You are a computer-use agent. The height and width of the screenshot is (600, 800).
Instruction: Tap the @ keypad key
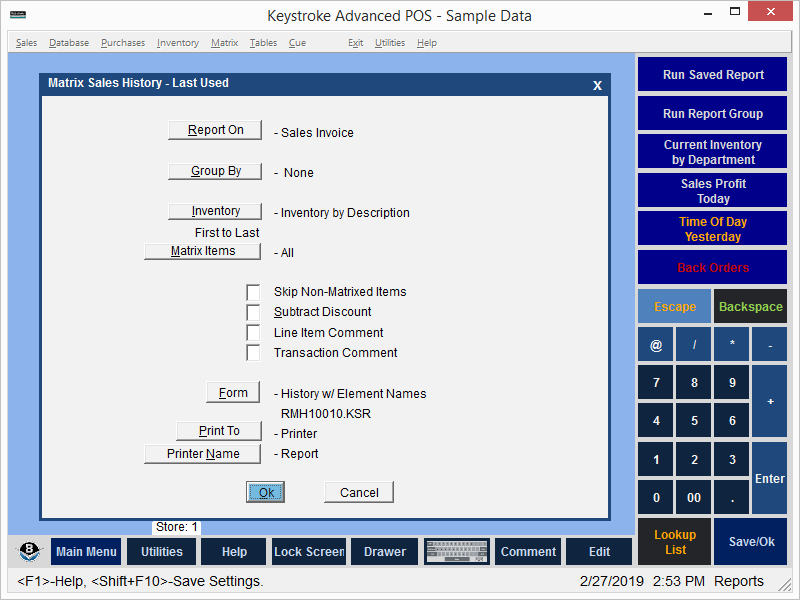coord(656,345)
